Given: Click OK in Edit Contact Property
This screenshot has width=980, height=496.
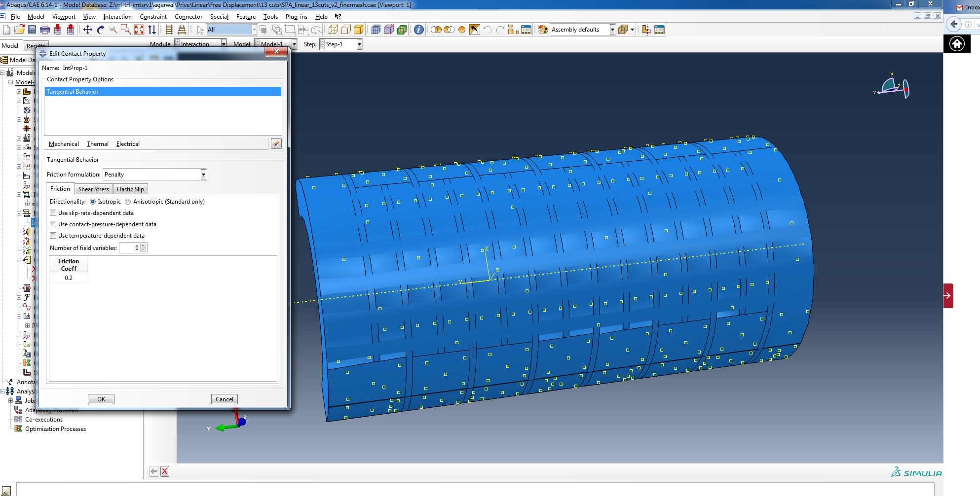Looking at the screenshot, I should pos(101,399).
